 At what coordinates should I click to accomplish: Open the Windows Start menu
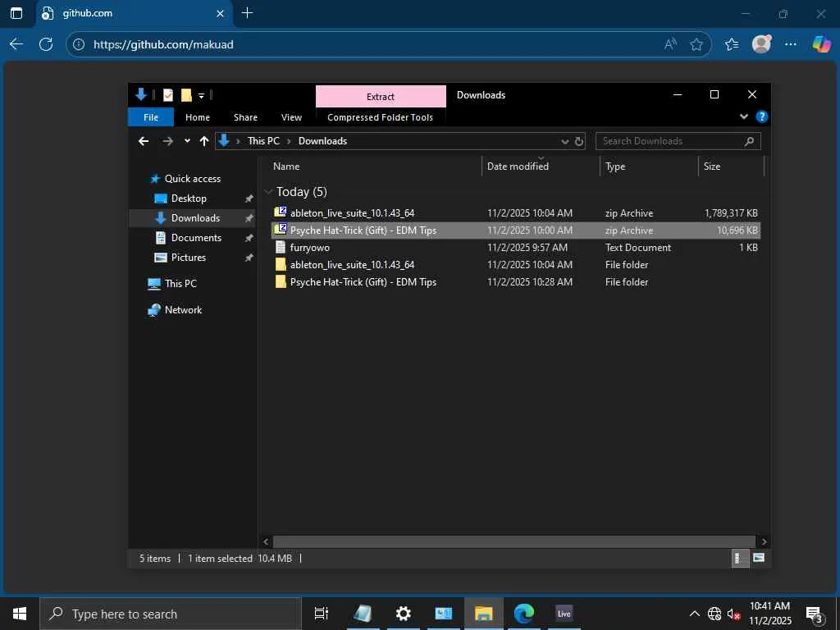point(20,614)
